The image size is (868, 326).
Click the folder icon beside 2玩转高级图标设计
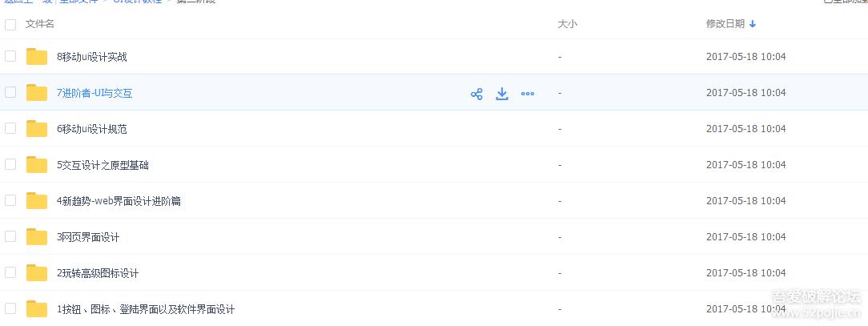pos(37,273)
